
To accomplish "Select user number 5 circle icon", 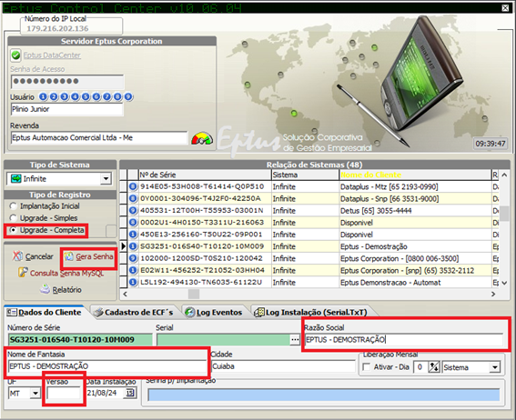I will click(86, 96).
